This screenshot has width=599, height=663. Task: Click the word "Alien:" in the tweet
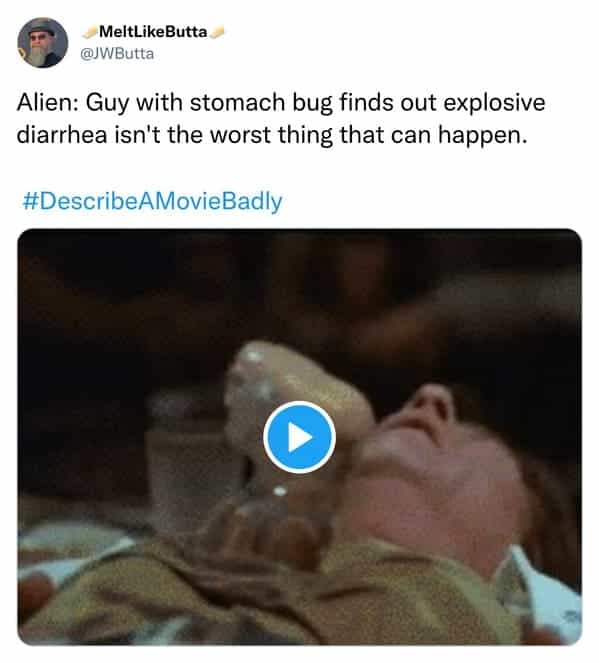tap(46, 102)
